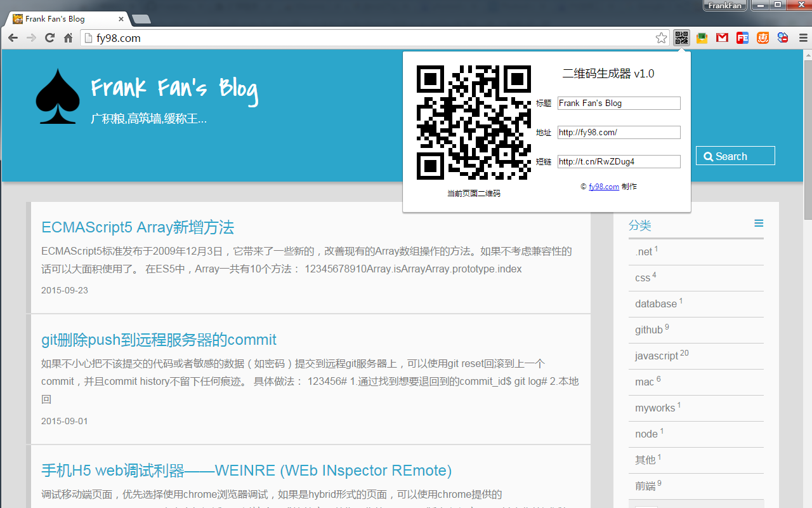Open ECMAScript5 Array新增方法 article
The height and width of the screenshot is (508, 812).
click(138, 227)
